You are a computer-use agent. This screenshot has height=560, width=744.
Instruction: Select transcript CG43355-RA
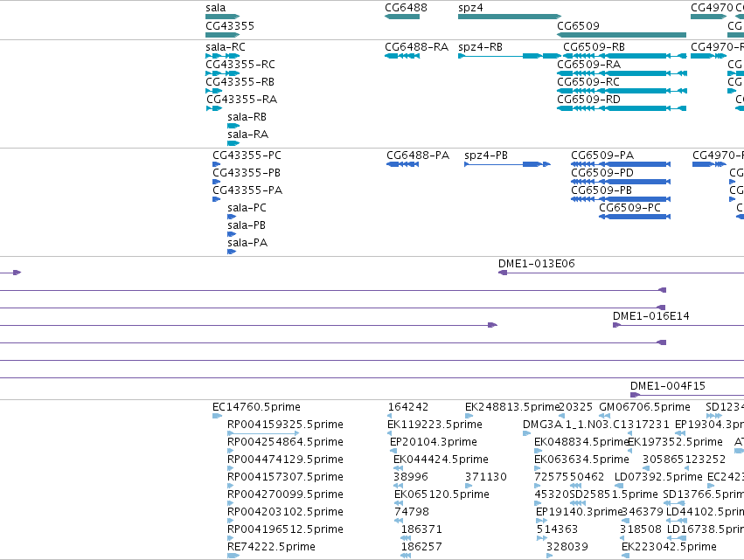(x=241, y=99)
